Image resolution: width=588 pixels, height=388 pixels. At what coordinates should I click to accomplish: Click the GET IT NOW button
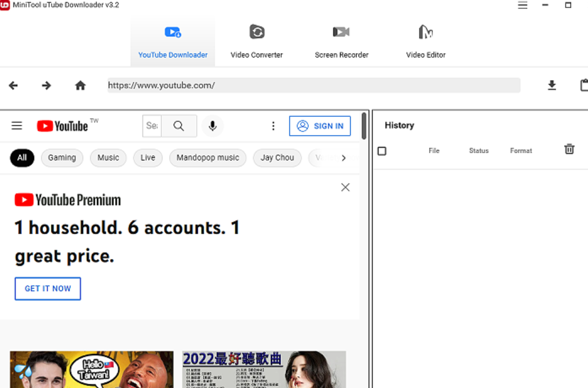(48, 288)
